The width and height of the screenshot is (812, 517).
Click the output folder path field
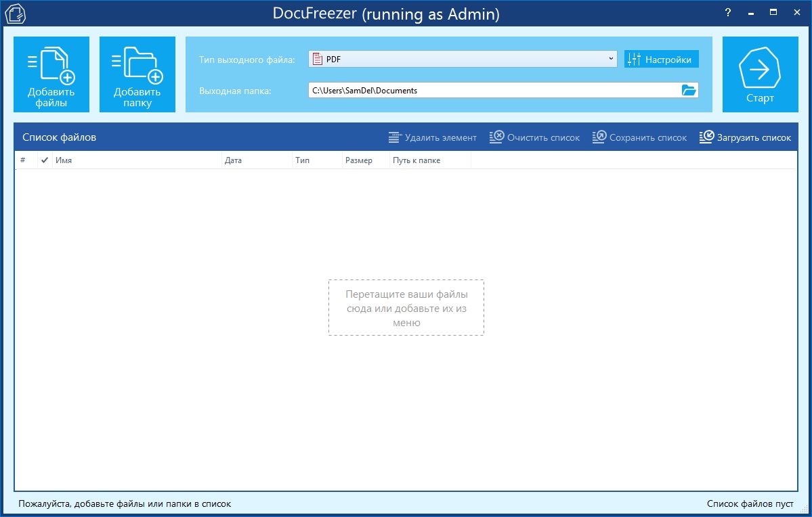click(491, 90)
